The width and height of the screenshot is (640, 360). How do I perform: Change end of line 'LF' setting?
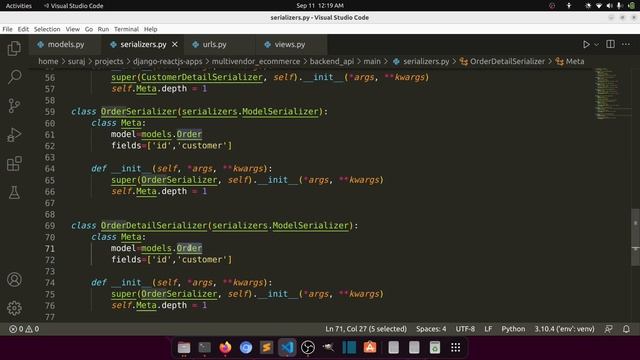click(488, 329)
